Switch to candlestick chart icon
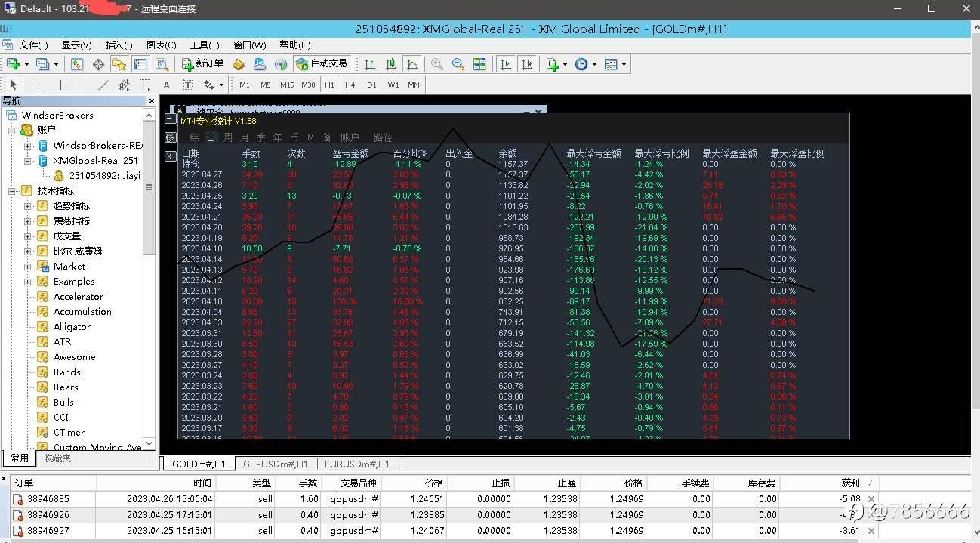980x543 pixels. click(x=391, y=64)
